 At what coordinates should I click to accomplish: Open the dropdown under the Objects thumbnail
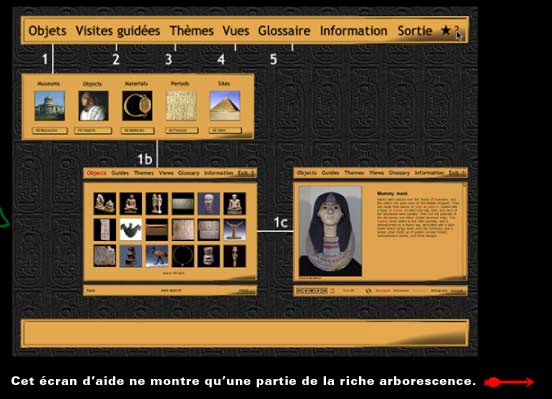[x=93, y=131]
